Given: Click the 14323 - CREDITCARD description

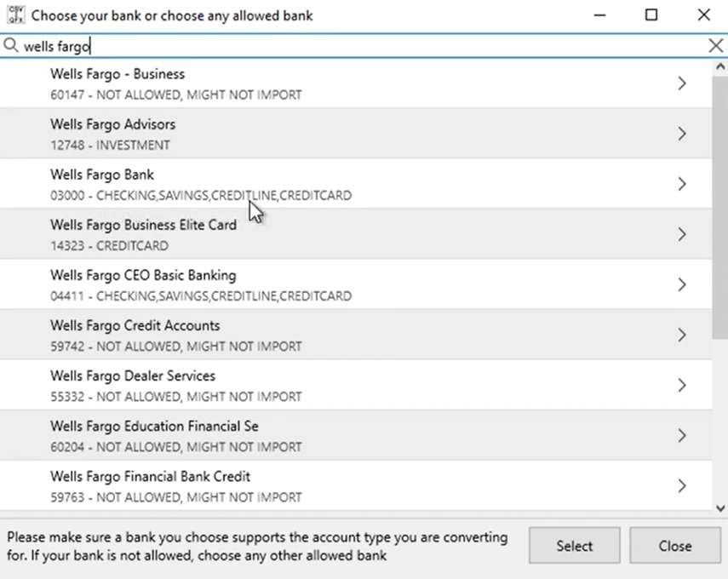Looking at the screenshot, I should click(109, 245).
